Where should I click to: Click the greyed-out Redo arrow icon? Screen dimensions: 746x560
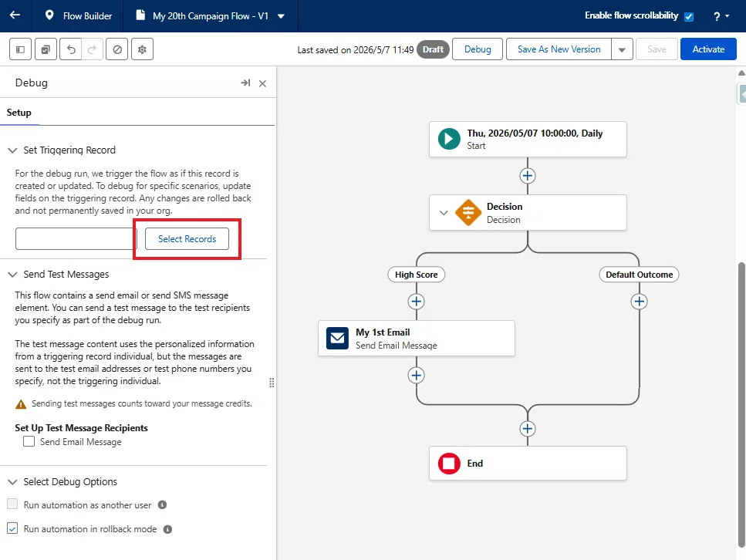coord(93,49)
